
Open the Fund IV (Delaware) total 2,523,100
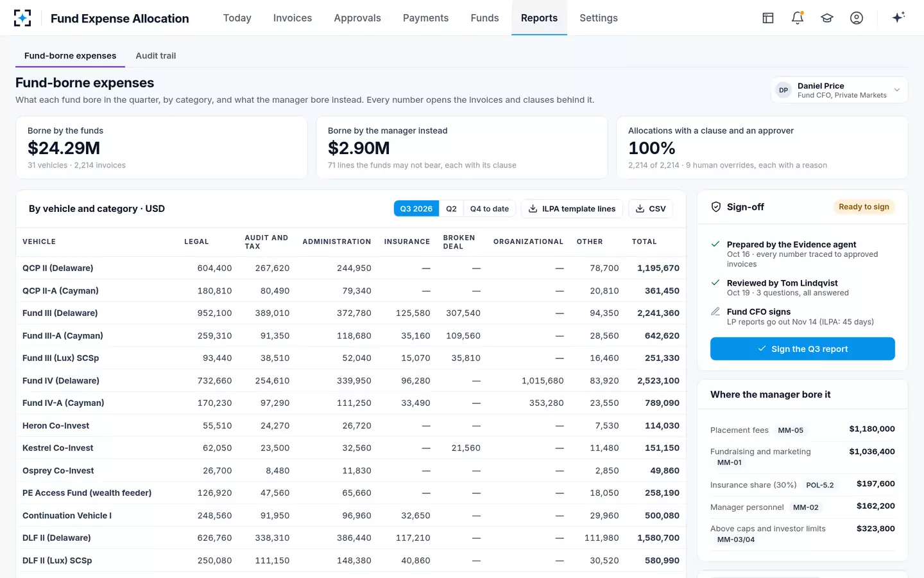[658, 381]
